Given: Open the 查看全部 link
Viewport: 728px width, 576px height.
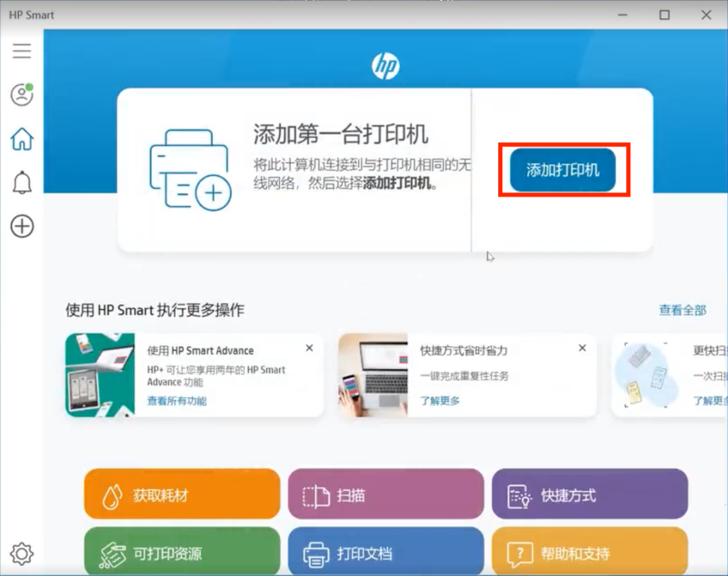Looking at the screenshot, I should 683,310.
